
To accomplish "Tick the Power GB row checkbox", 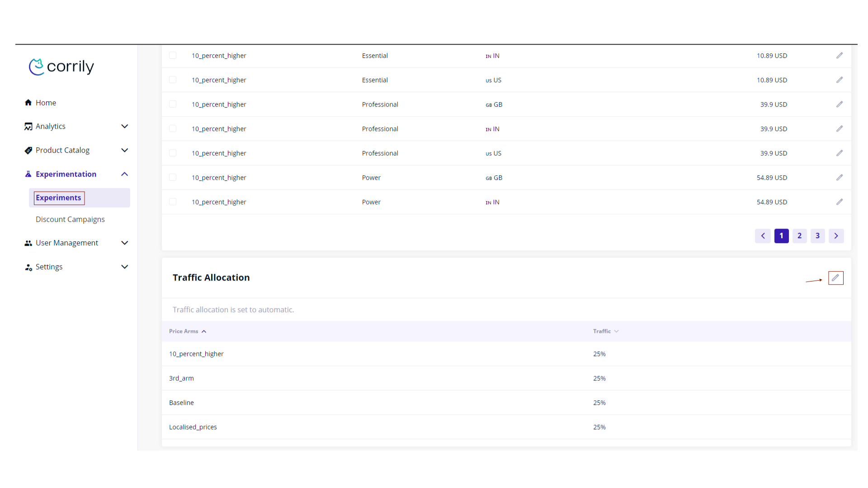I will pyautogui.click(x=173, y=178).
